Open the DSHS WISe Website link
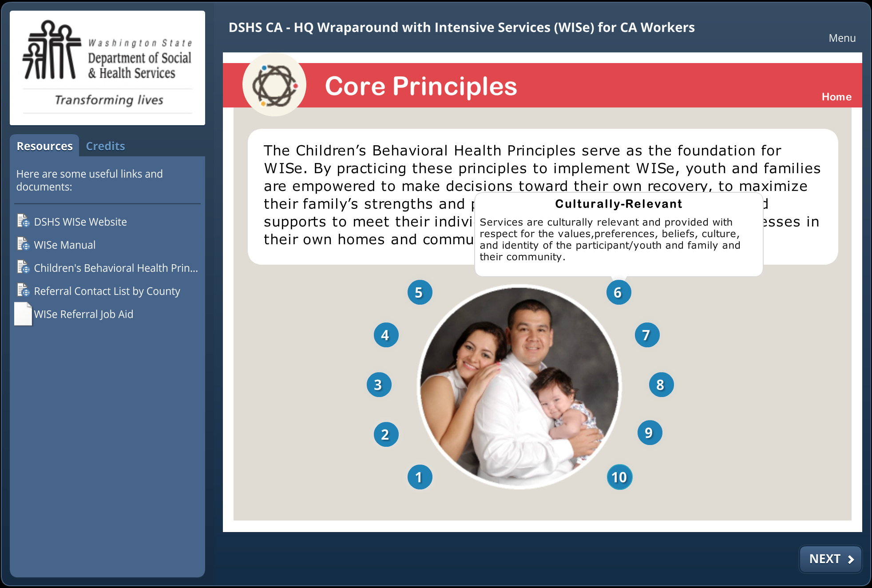This screenshot has height=588, width=872. [80, 222]
